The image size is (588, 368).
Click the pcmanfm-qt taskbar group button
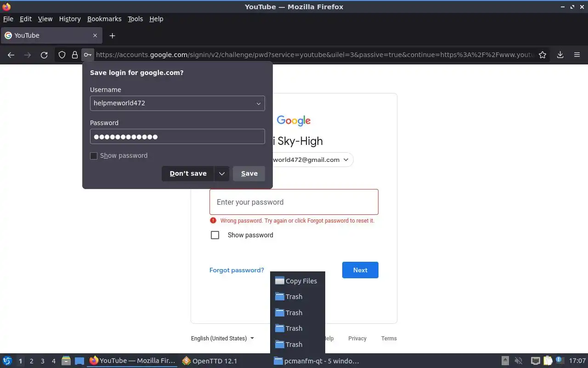tap(317, 361)
